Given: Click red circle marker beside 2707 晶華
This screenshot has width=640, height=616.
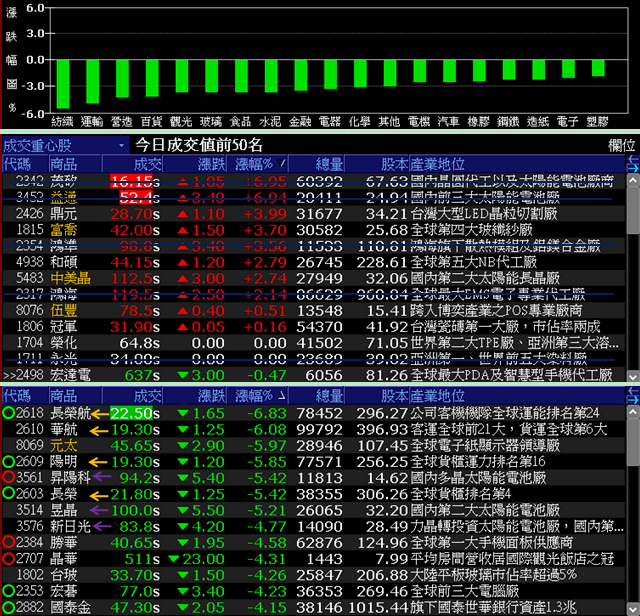Looking at the screenshot, I should click(9, 558).
